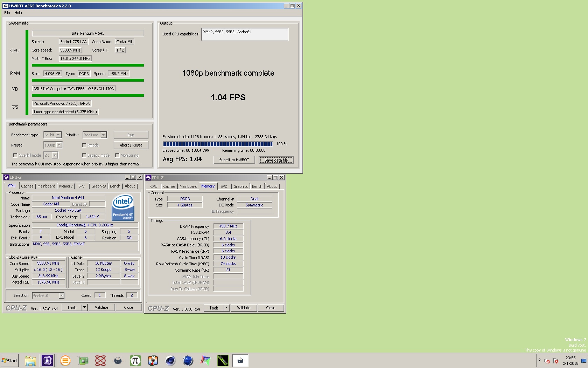Image resolution: width=588 pixels, height=368 pixels.
Task: Open About tab in right CPU-Z window
Action: pyautogui.click(x=272, y=186)
